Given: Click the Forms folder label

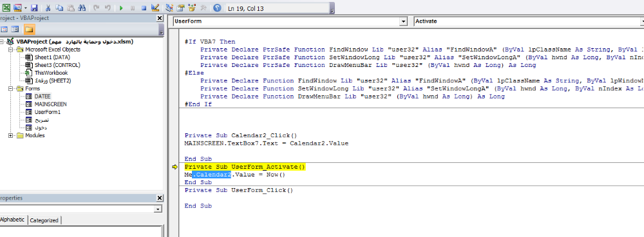Looking at the screenshot, I should [32, 88].
